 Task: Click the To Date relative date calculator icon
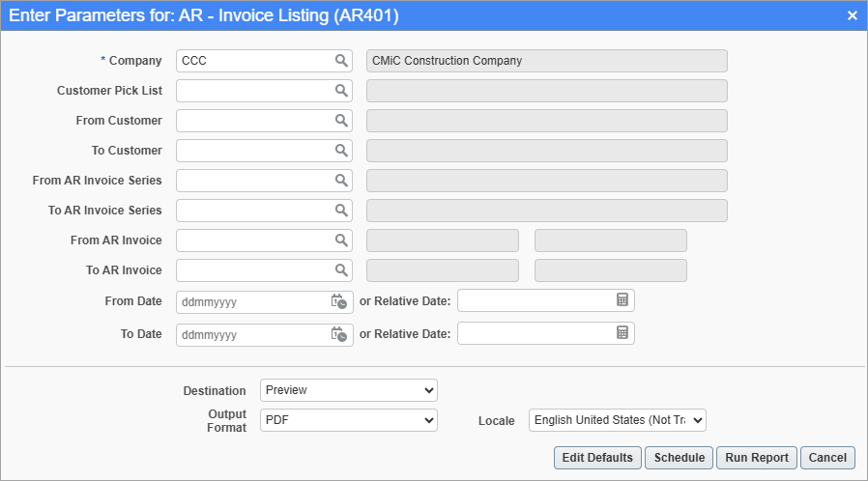[x=622, y=333]
